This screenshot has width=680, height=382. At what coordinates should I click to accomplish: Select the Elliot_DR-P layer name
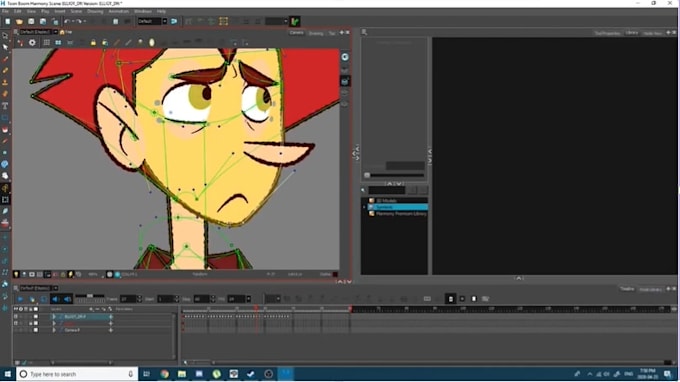[75, 317]
